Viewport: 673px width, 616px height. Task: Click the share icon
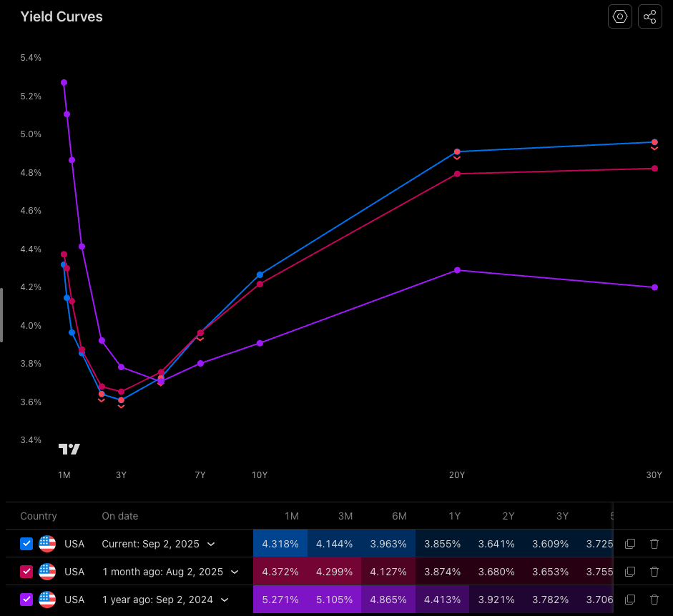point(649,16)
